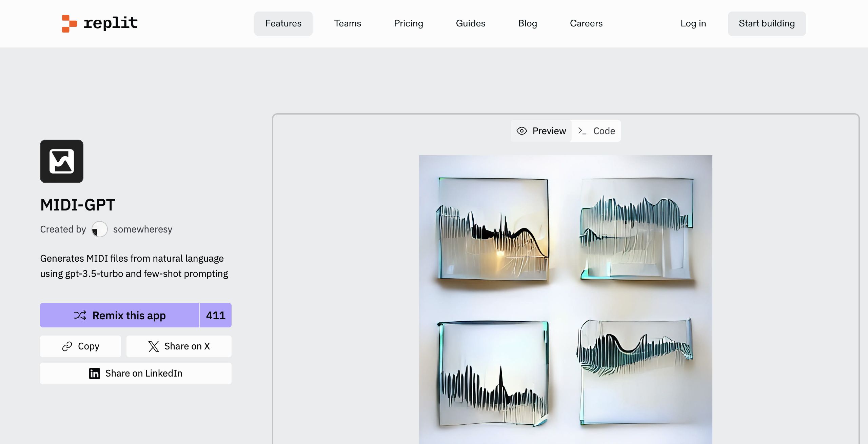Visit the Blog link

(528, 23)
